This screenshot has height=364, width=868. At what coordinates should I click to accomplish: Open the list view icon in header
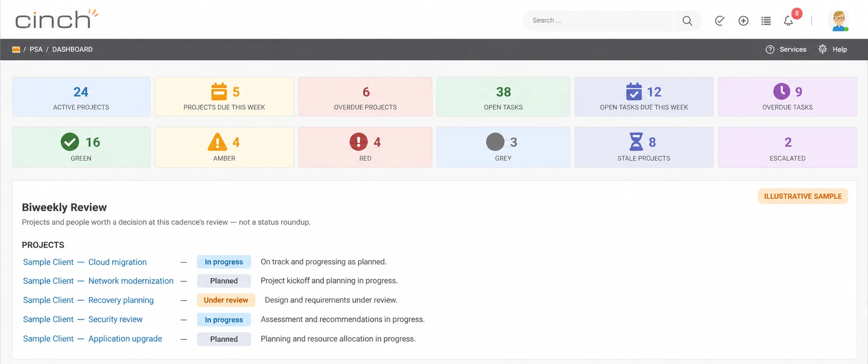766,21
